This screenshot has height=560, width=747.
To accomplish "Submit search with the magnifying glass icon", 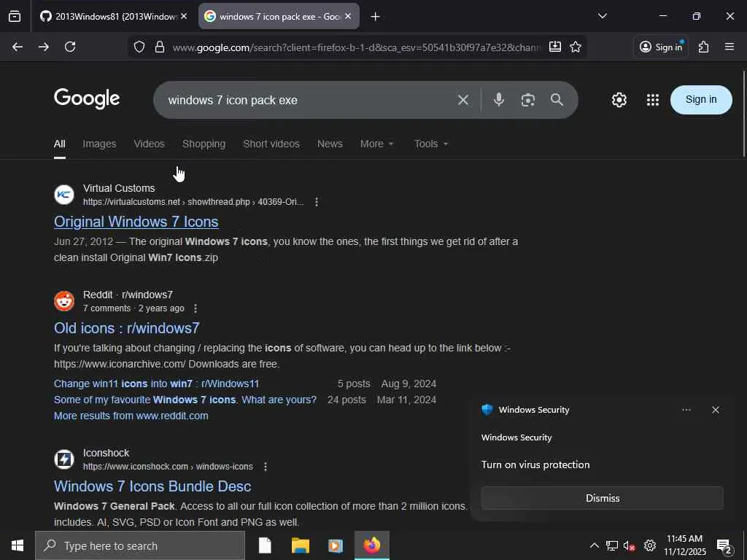I will click(557, 99).
